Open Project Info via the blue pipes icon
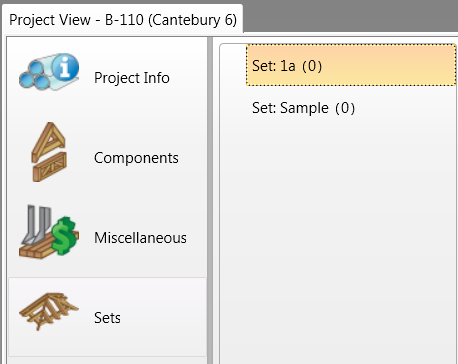Image resolution: width=458 pixels, height=364 pixels. pos(49,71)
